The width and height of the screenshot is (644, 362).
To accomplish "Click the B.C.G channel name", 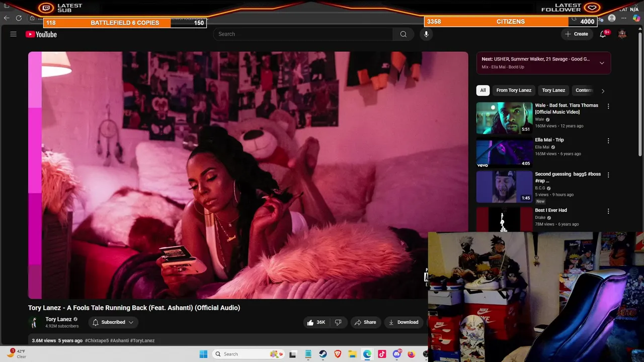I will pyautogui.click(x=540, y=188).
